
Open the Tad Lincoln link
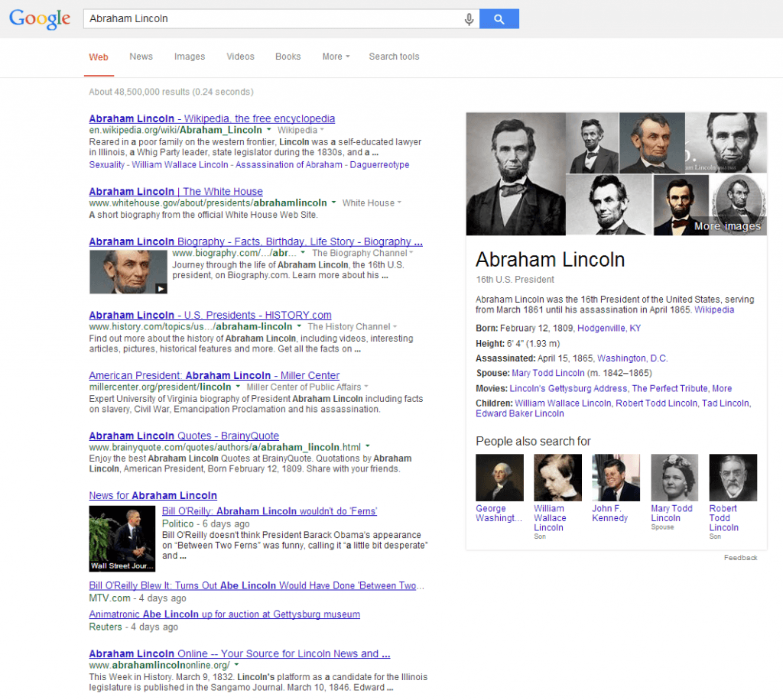click(726, 403)
